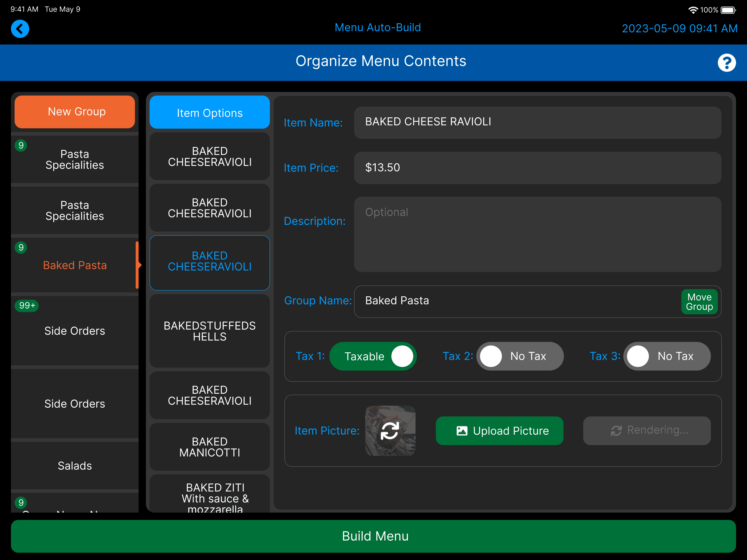Screen dimensions: 747x560
Task: Switch the Tax 3 No Tax toggle on
Action: 667,356
